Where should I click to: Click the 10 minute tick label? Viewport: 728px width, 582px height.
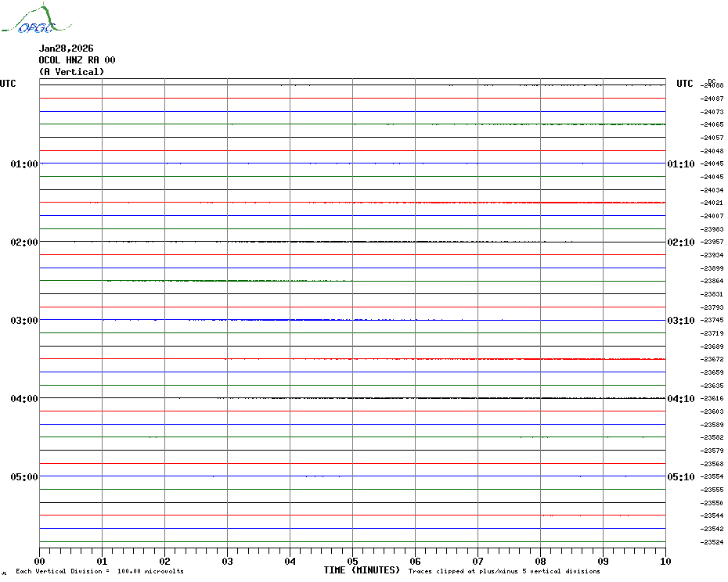coord(665,561)
